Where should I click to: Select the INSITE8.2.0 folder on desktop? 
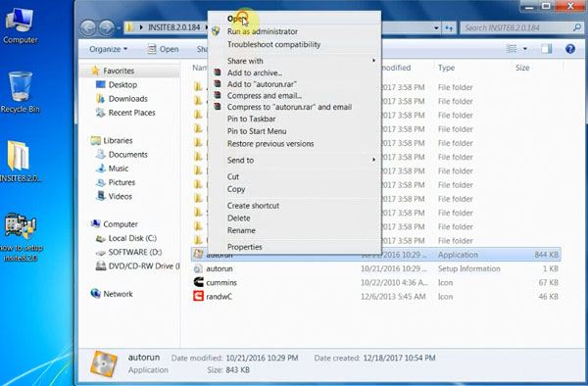point(20,161)
